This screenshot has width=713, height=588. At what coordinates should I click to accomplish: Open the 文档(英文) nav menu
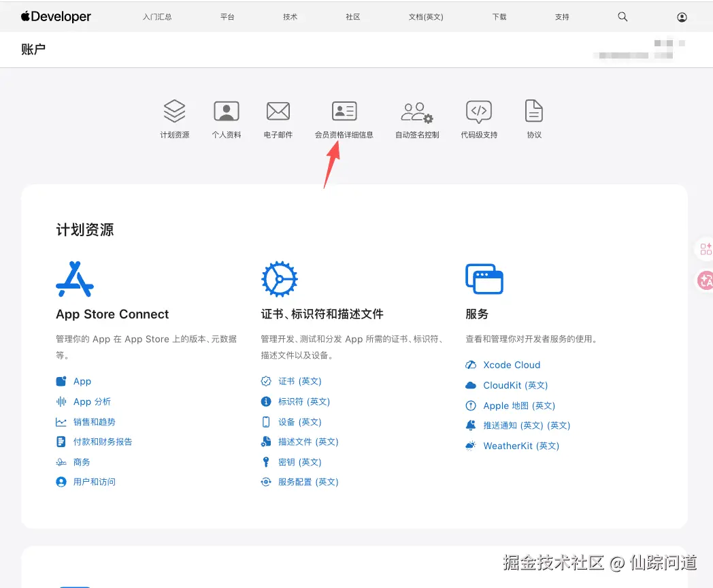426,17
